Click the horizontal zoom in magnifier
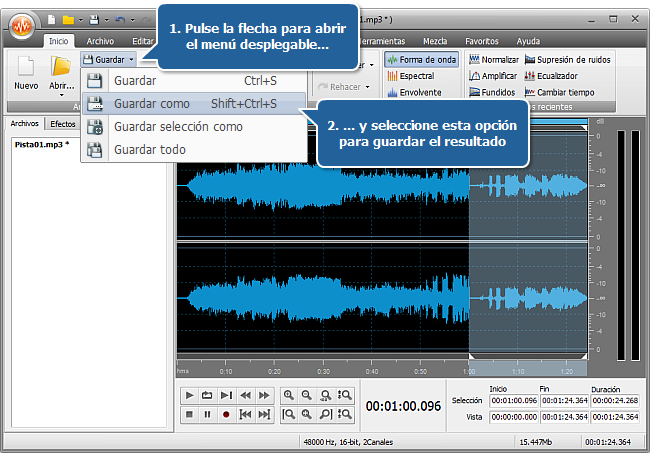The image size is (650, 453). click(x=289, y=395)
